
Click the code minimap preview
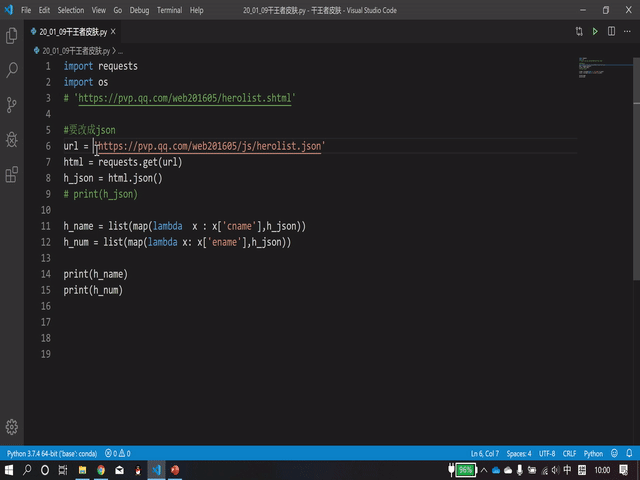click(x=605, y=69)
